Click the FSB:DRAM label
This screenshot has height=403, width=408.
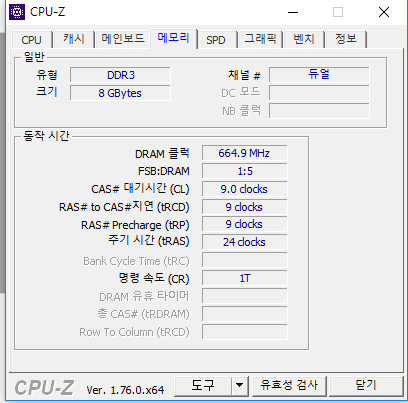point(164,171)
